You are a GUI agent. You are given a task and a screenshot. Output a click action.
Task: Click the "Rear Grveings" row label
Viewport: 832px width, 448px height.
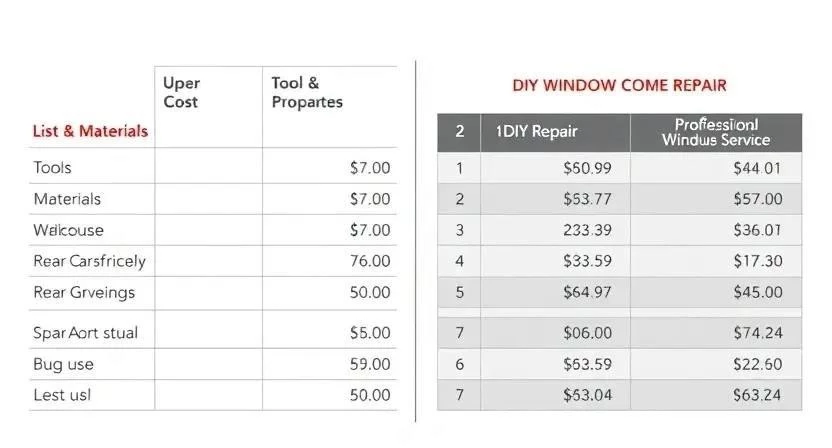pos(84,292)
